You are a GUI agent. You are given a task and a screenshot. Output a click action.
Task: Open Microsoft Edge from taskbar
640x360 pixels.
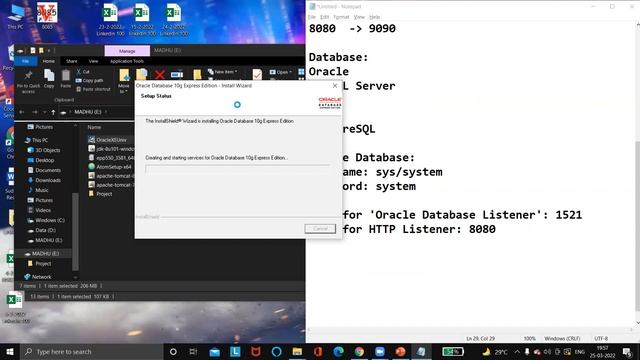(338, 352)
